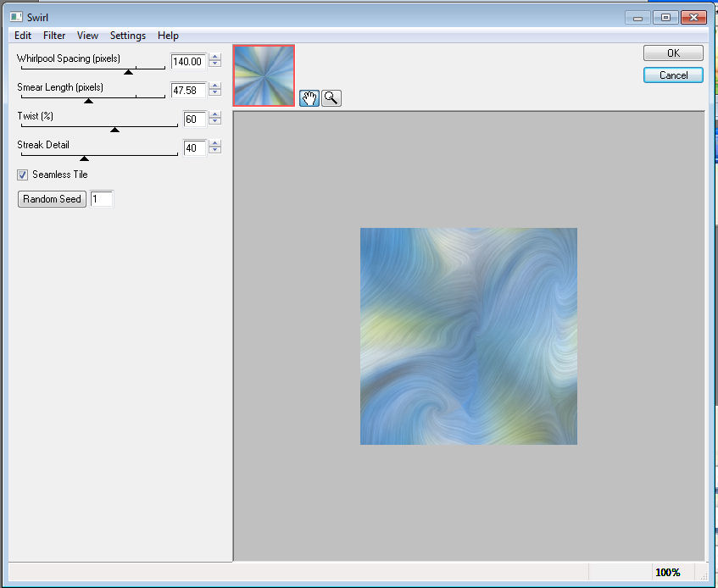718x588 pixels.
Task: Open the Help menu
Action: (x=168, y=36)
